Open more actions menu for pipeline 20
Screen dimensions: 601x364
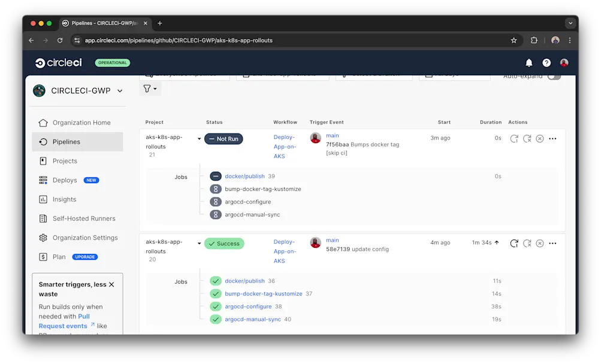click(552, 243)
